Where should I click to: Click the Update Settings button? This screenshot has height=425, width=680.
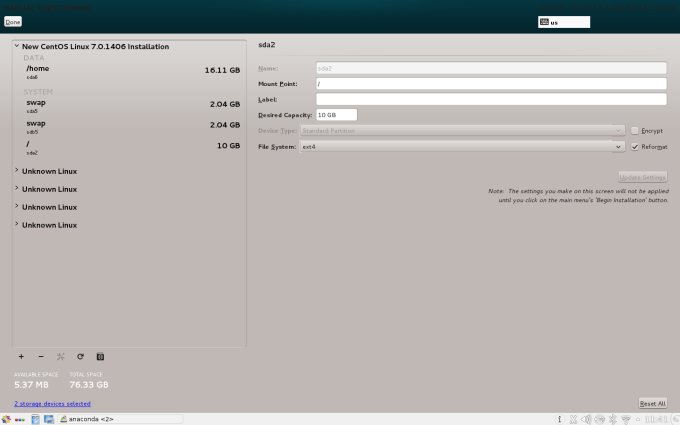tap(642, 177)
